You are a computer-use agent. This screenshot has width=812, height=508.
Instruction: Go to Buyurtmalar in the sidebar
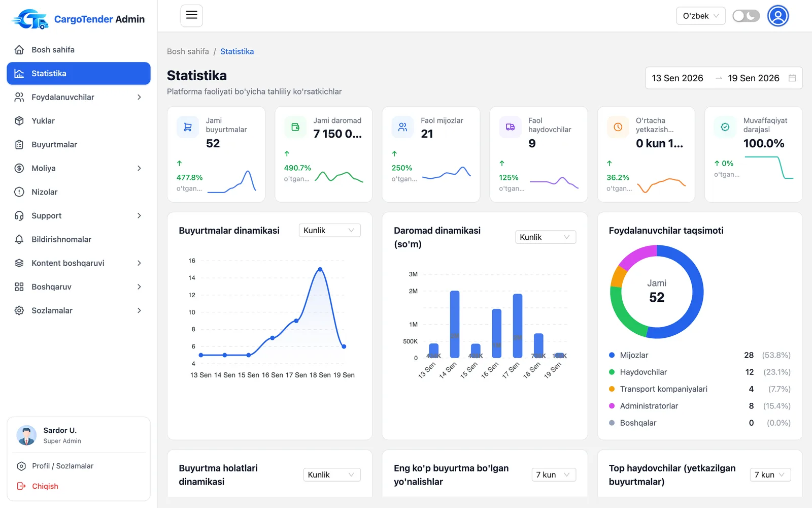point(79,145)
